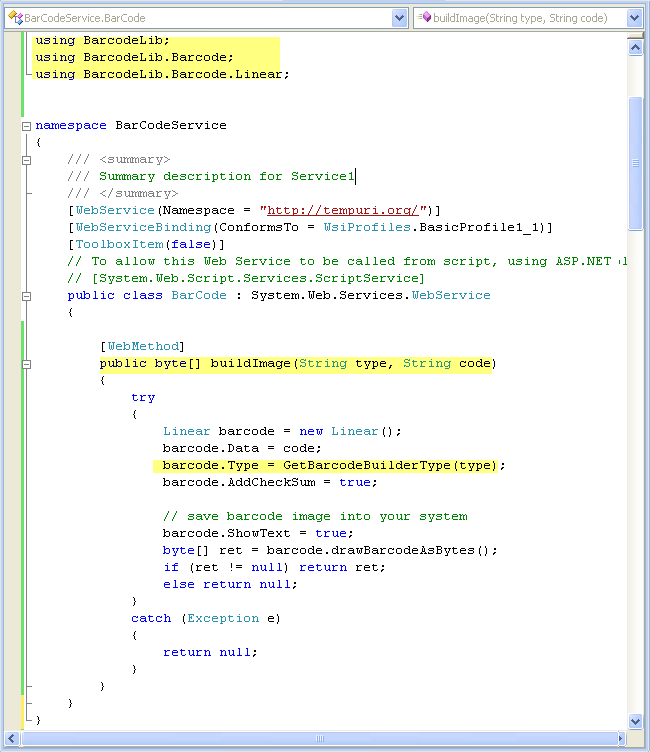
Task: Click the vertical scrollbar thumb
Action: coord(635,164)
